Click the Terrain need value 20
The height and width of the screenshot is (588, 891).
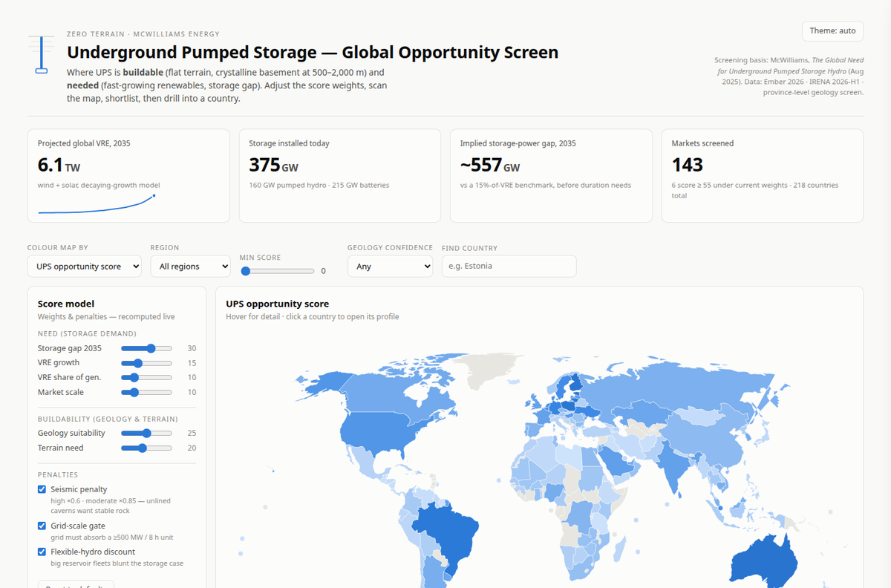(x=192, y=448)
